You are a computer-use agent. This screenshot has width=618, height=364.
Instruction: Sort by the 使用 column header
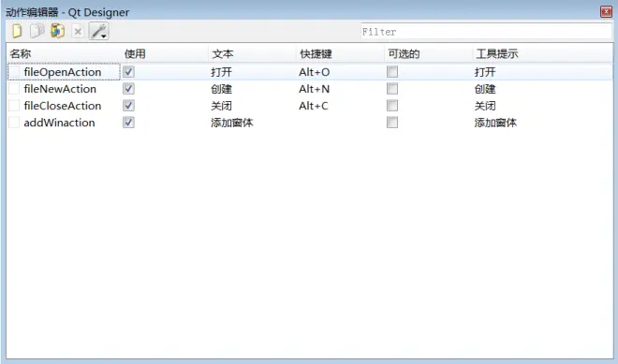click(x=135, y=53)
